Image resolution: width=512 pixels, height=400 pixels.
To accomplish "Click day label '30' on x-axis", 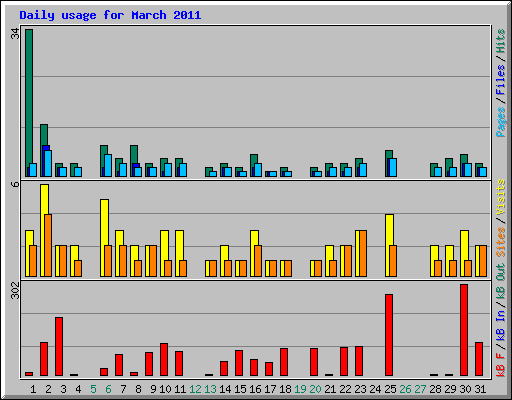I will tap(465, 389).
